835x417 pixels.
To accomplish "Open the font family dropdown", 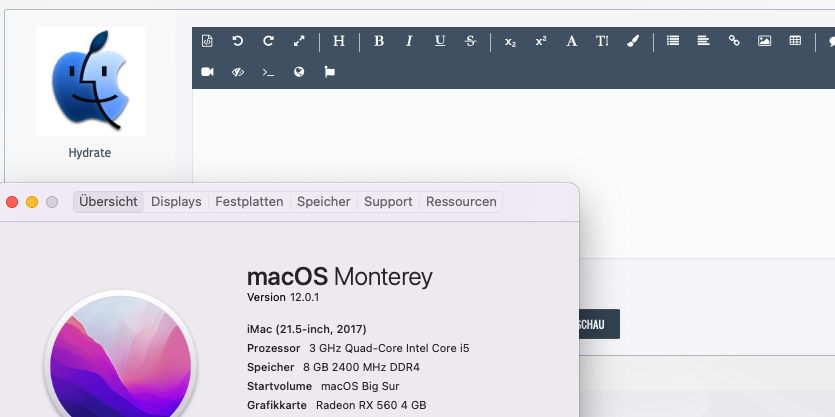I will click(571, 41).
